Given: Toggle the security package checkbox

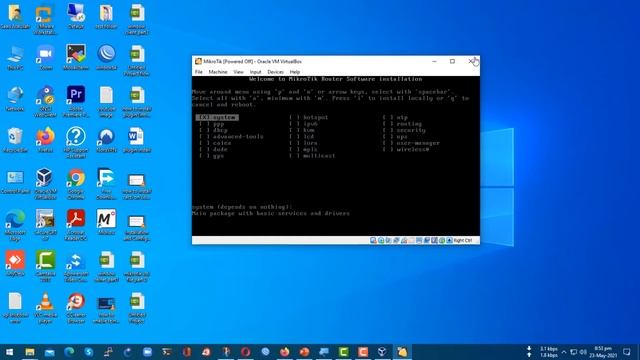Looking at the screenshot, I should tap(388, 130).
